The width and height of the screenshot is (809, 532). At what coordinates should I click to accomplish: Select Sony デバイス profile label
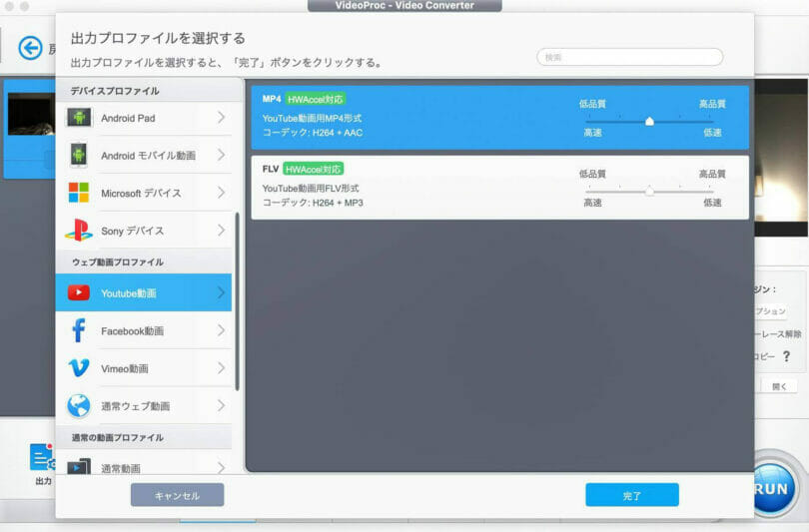click(132, 231)
